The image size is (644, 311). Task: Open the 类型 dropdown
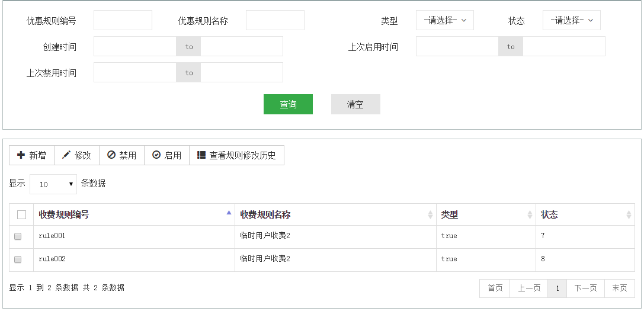coord(445,20)
